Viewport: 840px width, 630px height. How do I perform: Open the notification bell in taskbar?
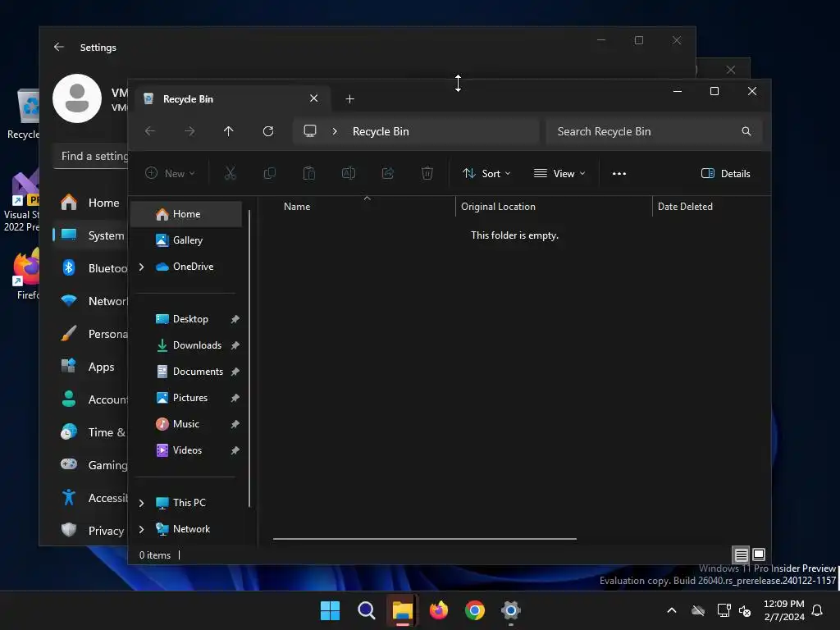coord(818,610)
